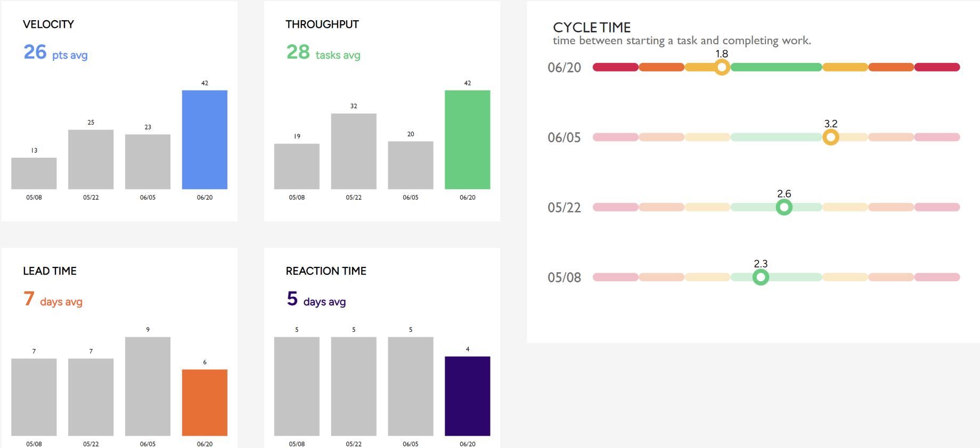Select the 2.3 marker on 05/08 cycle time
Image resolution: width=980 pixels, height=448 pixels.
tap(761, 277)
